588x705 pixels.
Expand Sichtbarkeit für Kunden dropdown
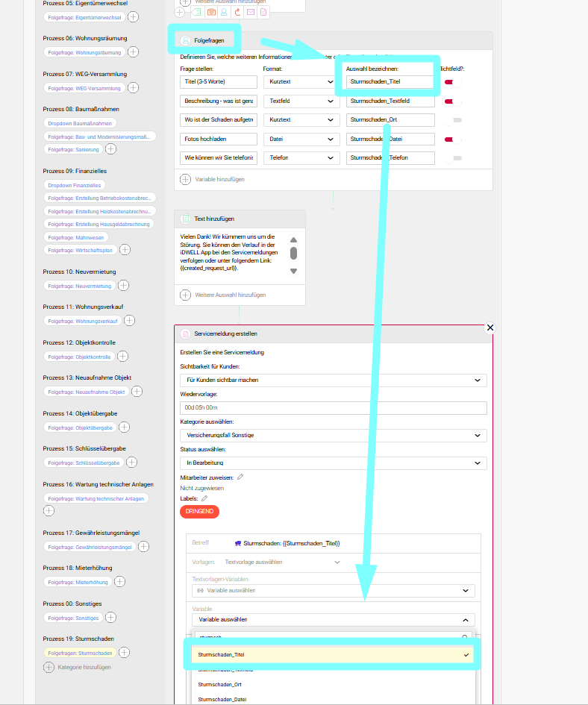tap(333, 380)
